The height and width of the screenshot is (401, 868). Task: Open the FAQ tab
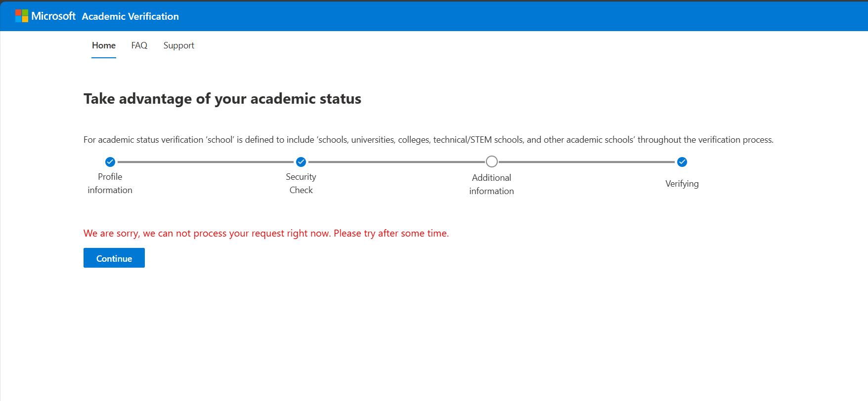(139, 45)
